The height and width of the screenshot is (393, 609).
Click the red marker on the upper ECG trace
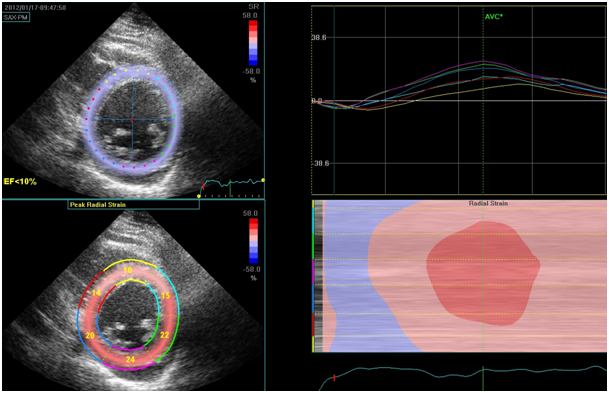click(203, 187)
